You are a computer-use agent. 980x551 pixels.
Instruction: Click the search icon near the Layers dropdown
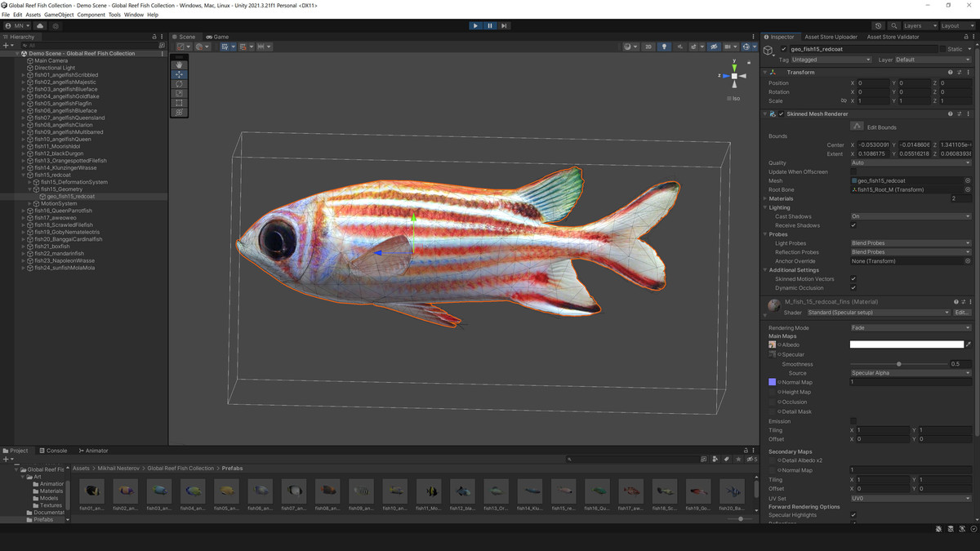point(893,25)
